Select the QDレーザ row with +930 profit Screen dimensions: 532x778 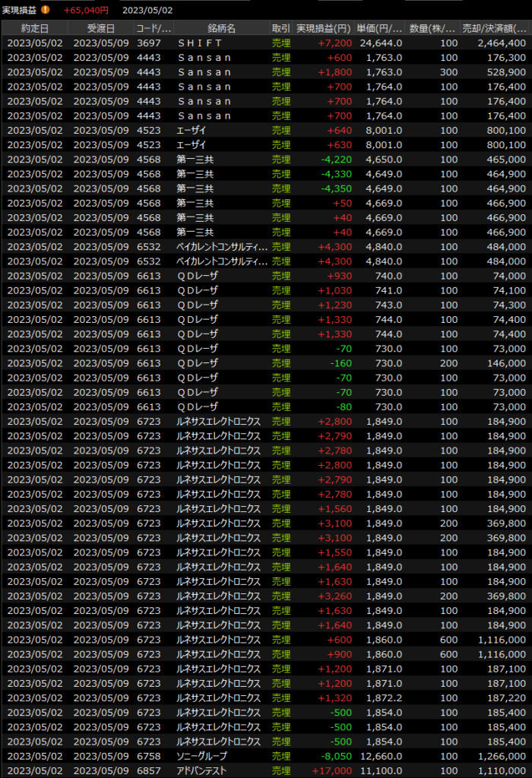point(266,276)
